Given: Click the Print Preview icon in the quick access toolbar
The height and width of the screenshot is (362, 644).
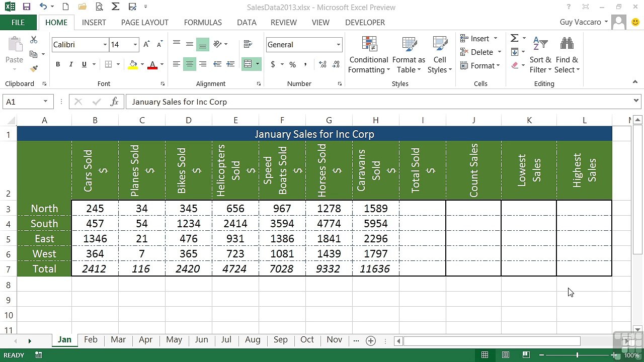Looking at the screenshot, I should pos(99,7).
